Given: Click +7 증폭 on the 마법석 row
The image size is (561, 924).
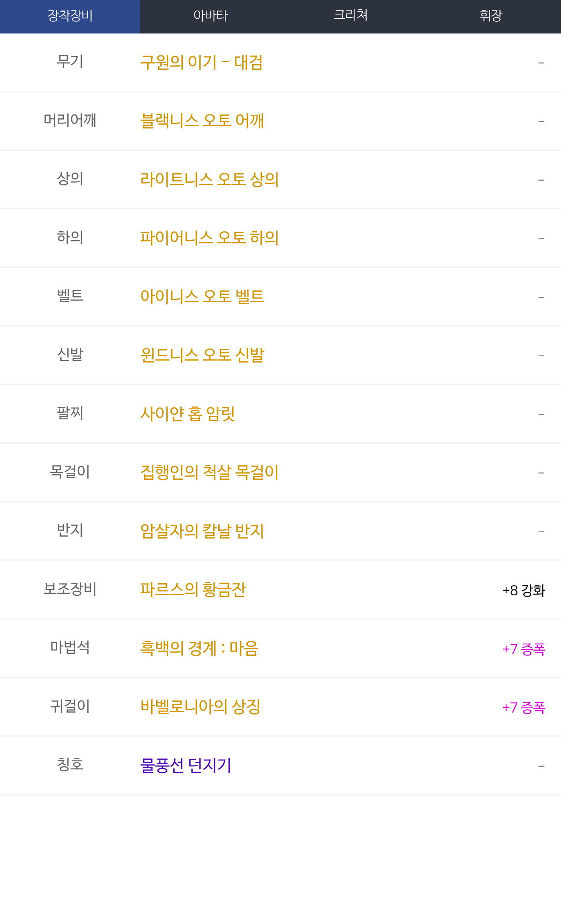Looking at the screenshot, I should point(524,649).
